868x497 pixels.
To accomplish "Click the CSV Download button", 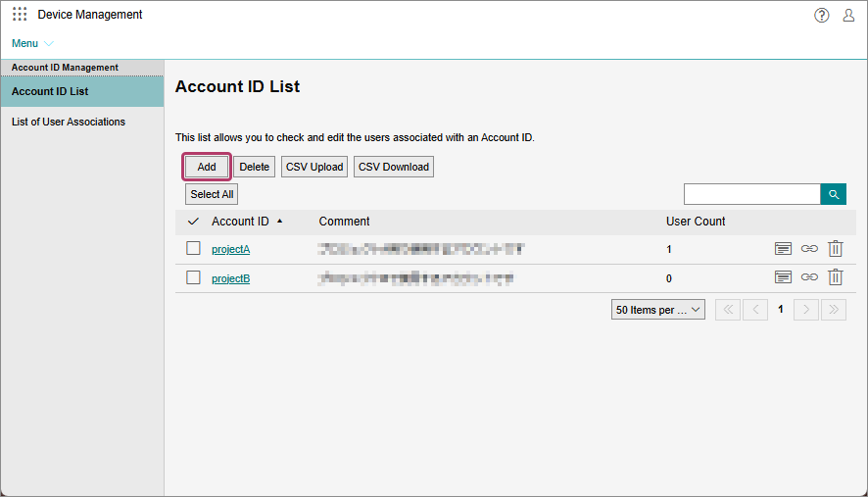I will tap(393, 167).
